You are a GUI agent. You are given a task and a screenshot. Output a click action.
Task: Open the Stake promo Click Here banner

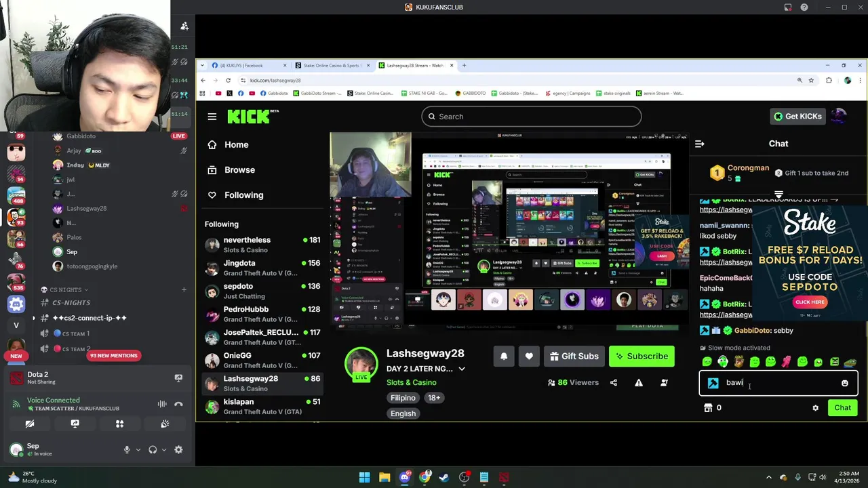[x=810, y=302]
